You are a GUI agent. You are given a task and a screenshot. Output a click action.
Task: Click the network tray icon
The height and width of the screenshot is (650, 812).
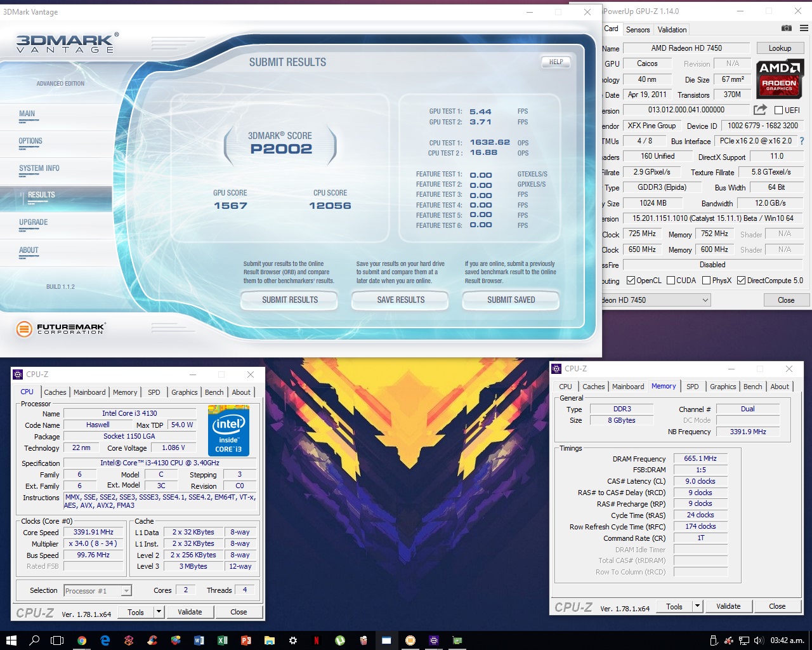[743, 640]
